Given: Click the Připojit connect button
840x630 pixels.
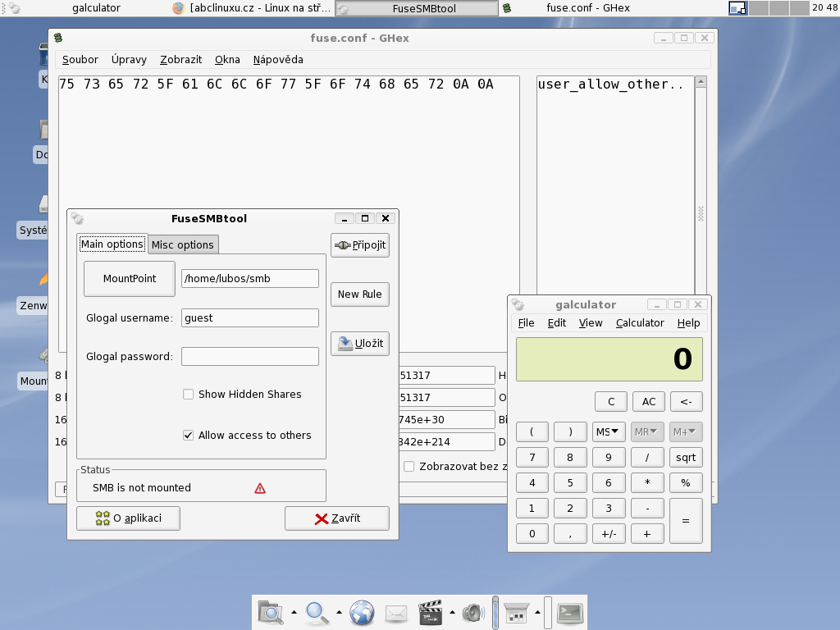Looking at the screenshot, I should pos(360,245).
